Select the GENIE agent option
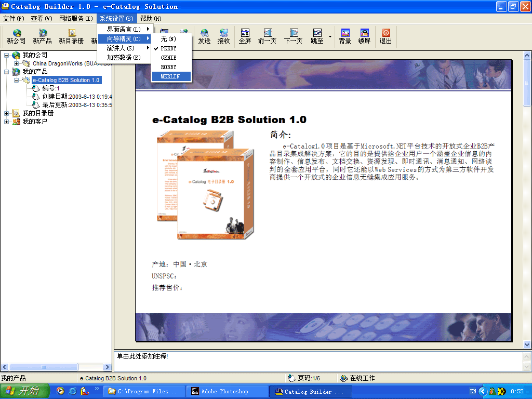This screenshot has width=532, height=399. coord(171,58)
